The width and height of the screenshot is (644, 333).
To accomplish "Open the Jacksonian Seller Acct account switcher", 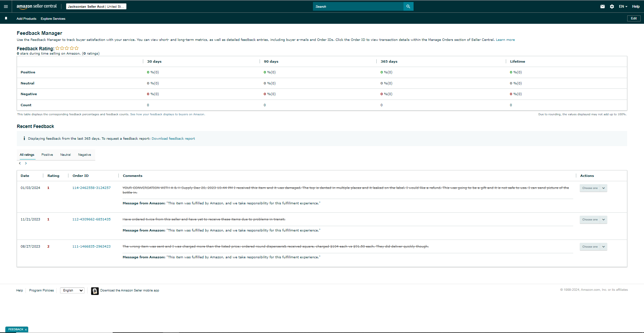I will pos(96,6).
